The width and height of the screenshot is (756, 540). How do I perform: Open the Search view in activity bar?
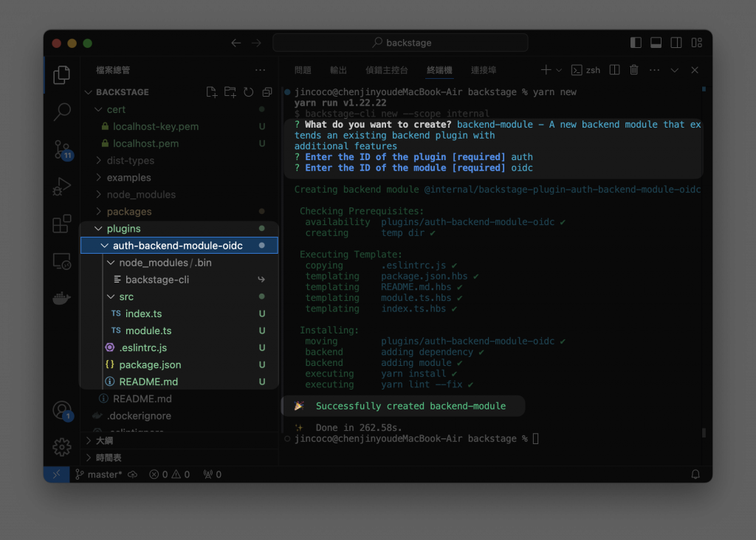click(62, 111)
